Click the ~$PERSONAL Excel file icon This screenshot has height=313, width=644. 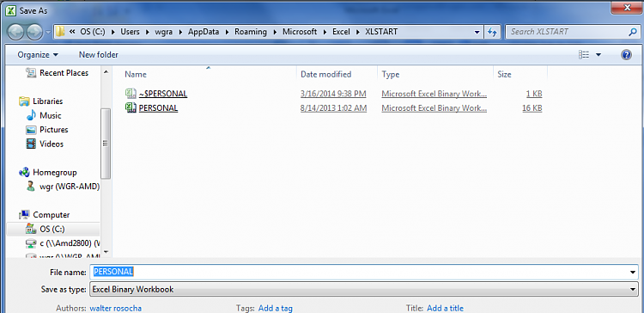point(131,94)
